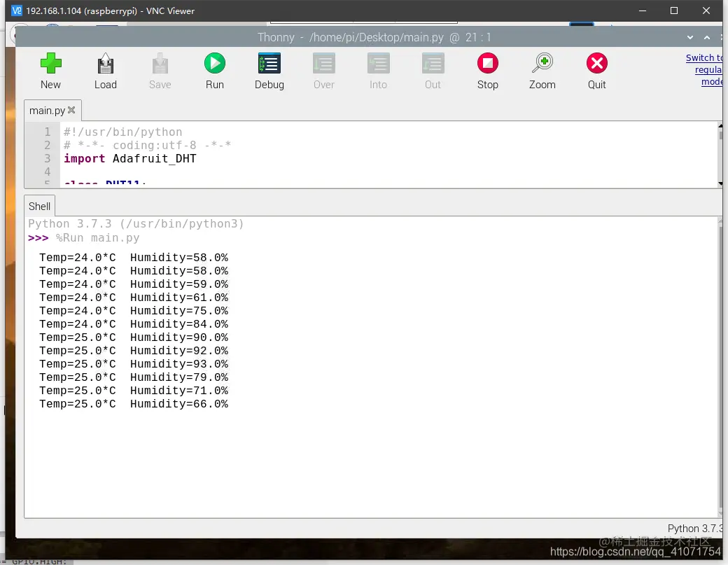Click the editor scrollbar up arrow
This screenshot has width=728, height=565.
pos(720,126)
